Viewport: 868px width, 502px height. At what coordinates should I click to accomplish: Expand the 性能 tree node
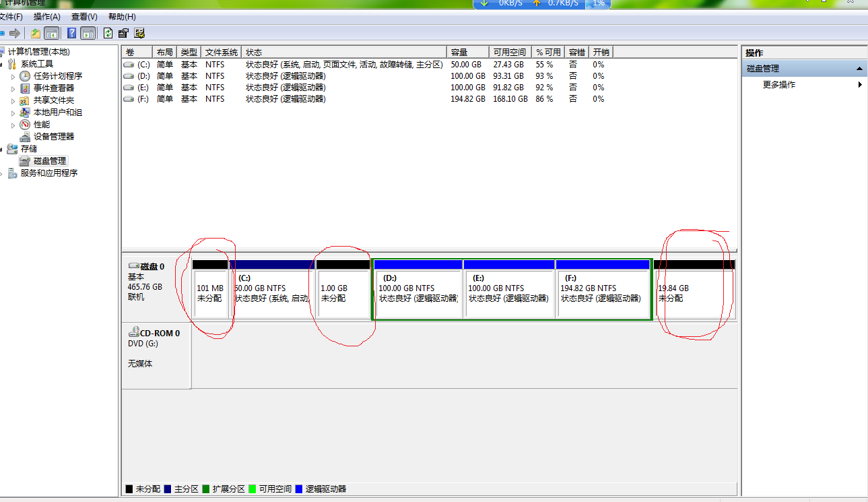pos(13,125)
